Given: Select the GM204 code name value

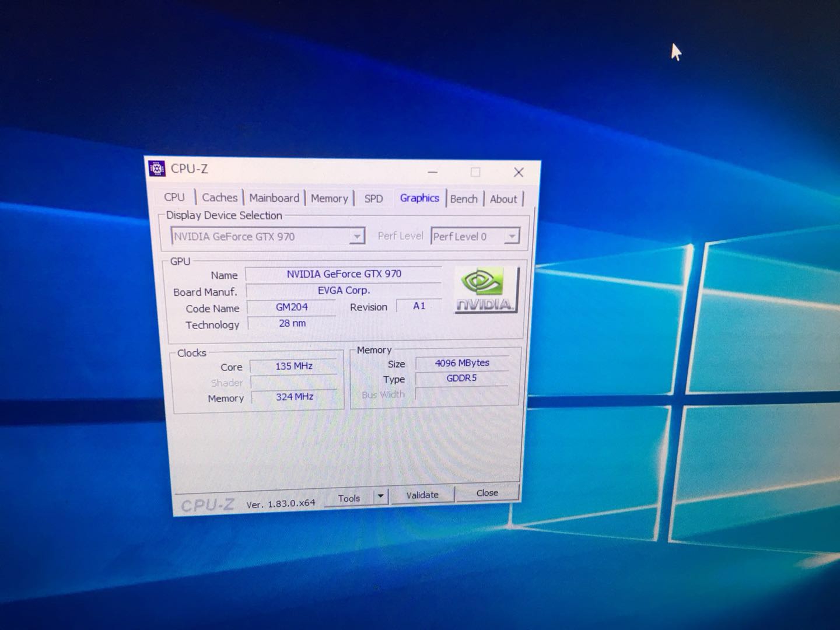Looking at the screenshot, I should coord(292,307).
